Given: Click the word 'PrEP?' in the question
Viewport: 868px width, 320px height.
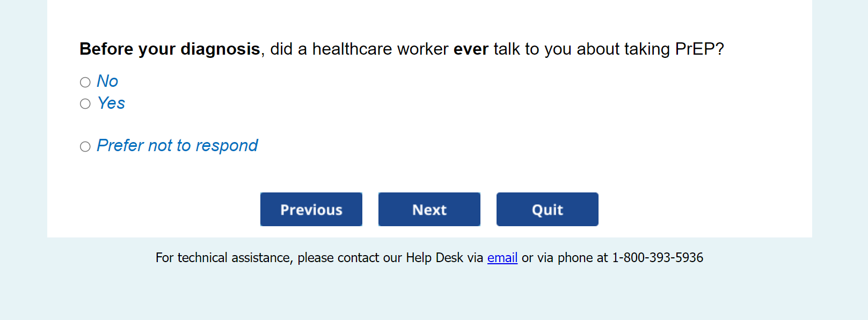Looking at the screenshot, I should (x=699, y=49).
